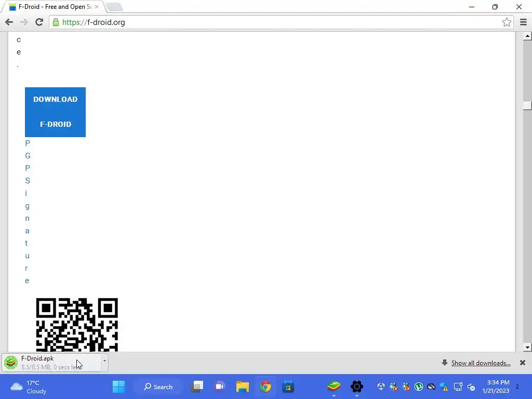Image resolution: width=532 pixels, height=399 pixels.
Task: Click the Chrome taskbar icon
Action: click(265, 387)
